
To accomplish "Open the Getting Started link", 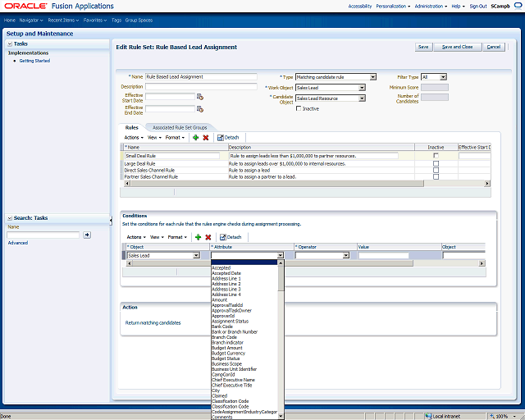I will [34, 61].
